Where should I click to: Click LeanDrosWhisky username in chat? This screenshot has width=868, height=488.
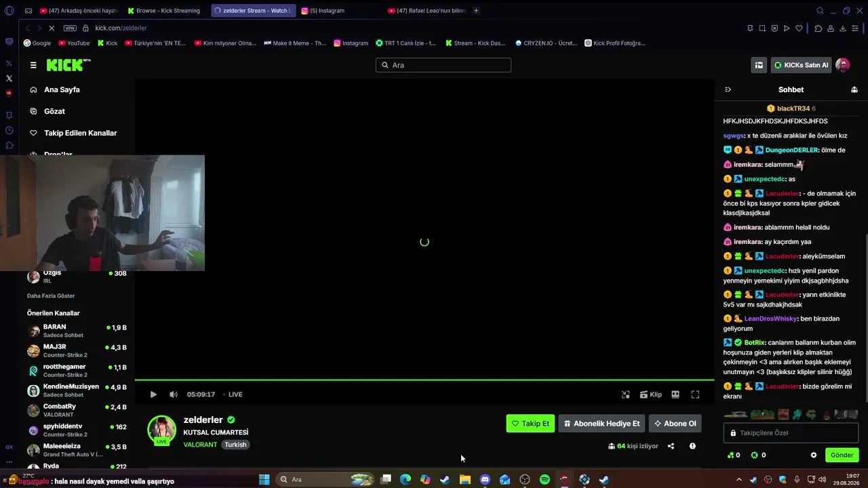(x=772, y=319)
